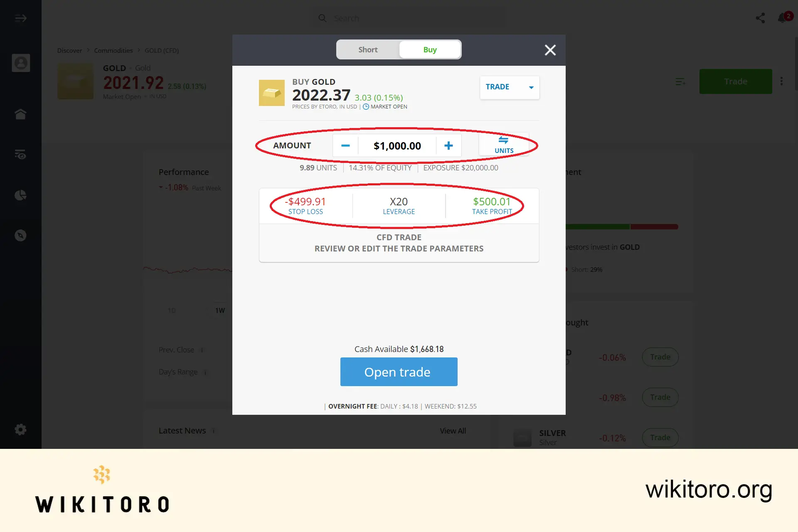Toggle between Short and Buy tabs
The width and height of the screenshot is (798, 532).
(x=399, y=49)
